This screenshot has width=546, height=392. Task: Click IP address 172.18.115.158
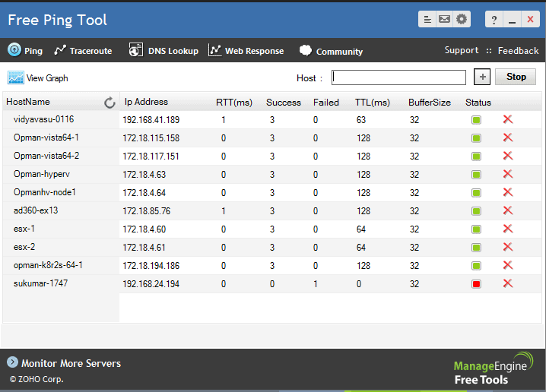(151, 138)
